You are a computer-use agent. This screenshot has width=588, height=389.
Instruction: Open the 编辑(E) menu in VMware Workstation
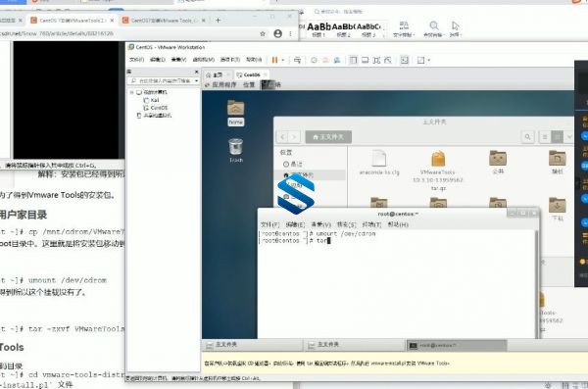[x=158, y=60]
